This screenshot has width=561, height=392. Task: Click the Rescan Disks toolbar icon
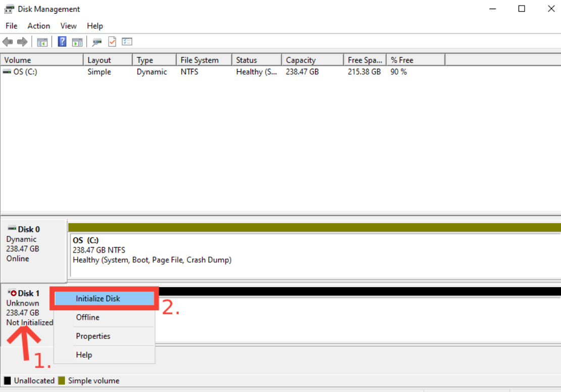click(97, 42)
